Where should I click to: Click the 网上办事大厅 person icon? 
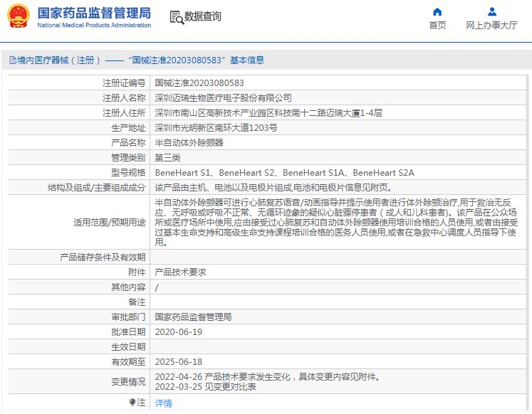click(492, 12)
